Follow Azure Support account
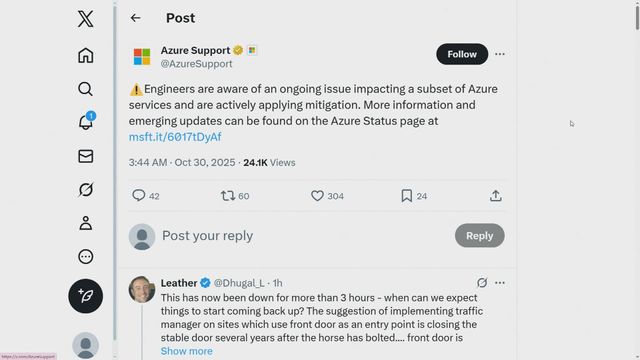 click(x=462, y=54)
